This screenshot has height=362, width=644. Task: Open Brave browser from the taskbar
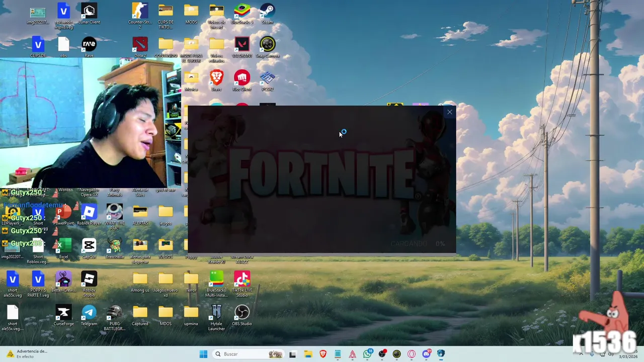323,354
